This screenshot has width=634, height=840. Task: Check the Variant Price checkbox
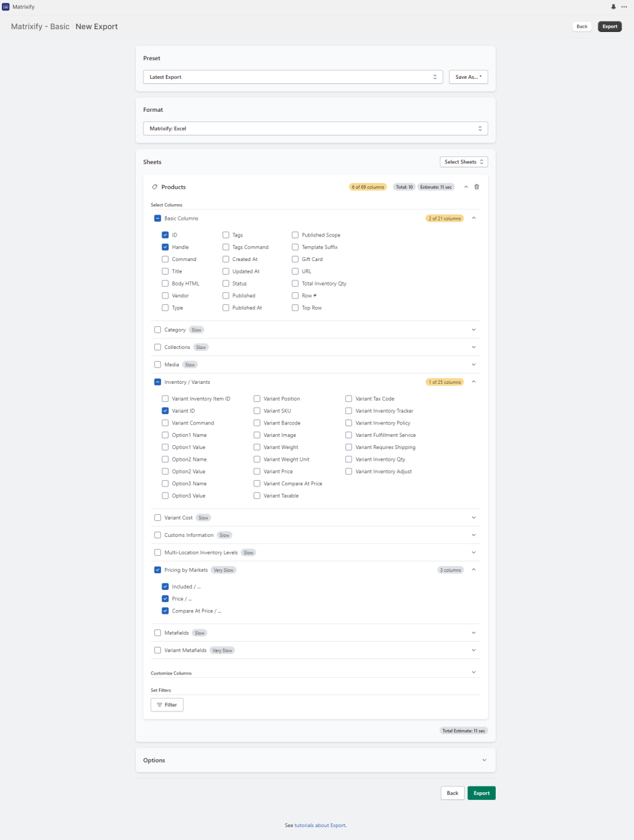pyautogui.click(x=257, y=471)
